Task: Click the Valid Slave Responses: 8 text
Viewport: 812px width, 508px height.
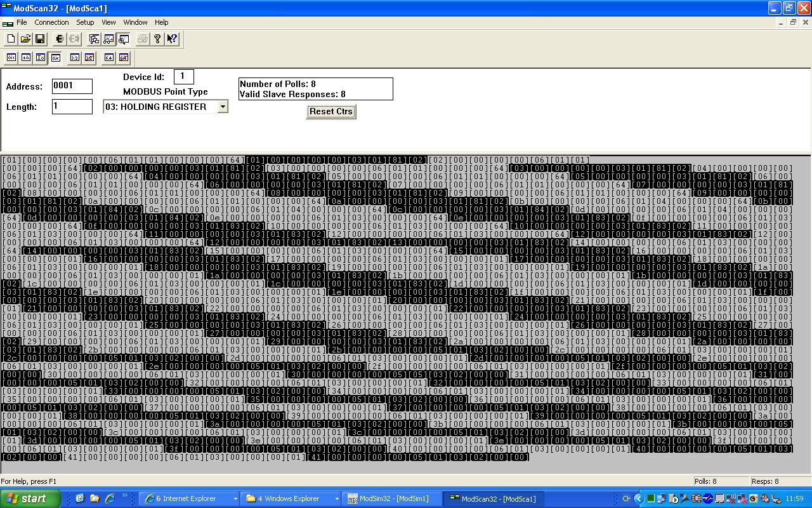Action: [292, 94]
